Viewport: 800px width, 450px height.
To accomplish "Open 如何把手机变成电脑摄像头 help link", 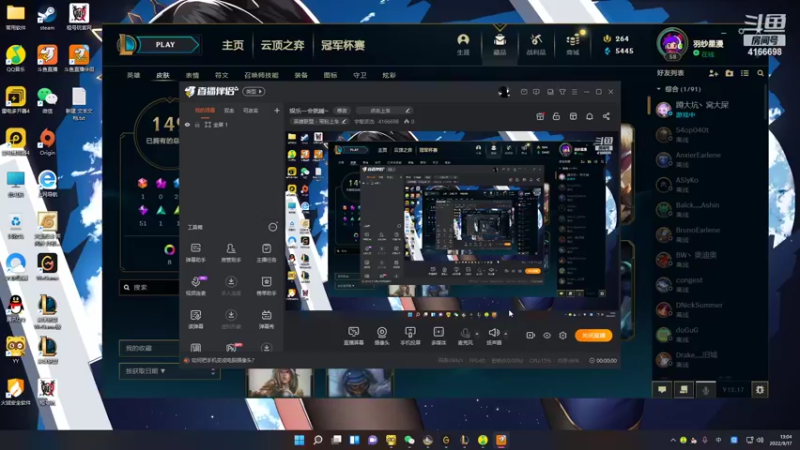I will tap(222, 360).
